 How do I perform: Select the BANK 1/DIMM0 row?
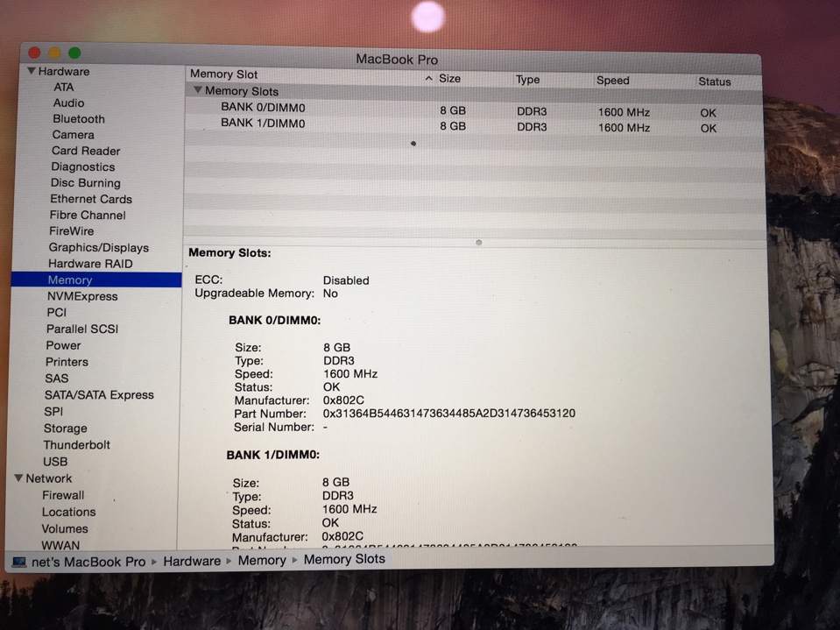(x=263, y=124)
